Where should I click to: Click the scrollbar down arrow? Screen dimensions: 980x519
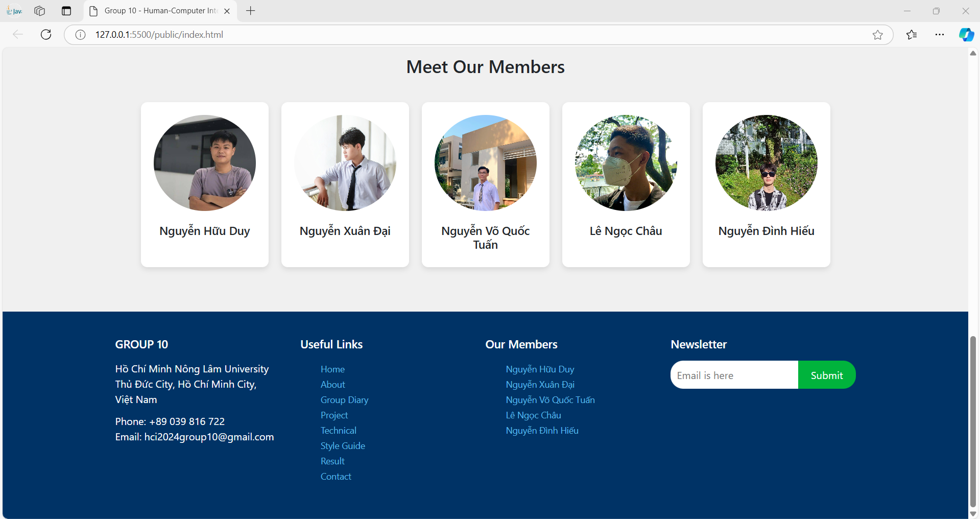coord(973,514)
